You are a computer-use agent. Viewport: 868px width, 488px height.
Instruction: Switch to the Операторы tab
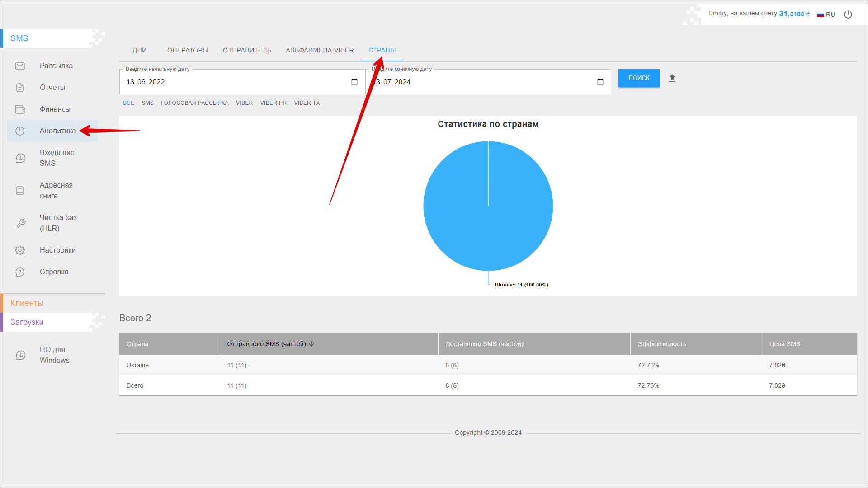pos(188,50)
